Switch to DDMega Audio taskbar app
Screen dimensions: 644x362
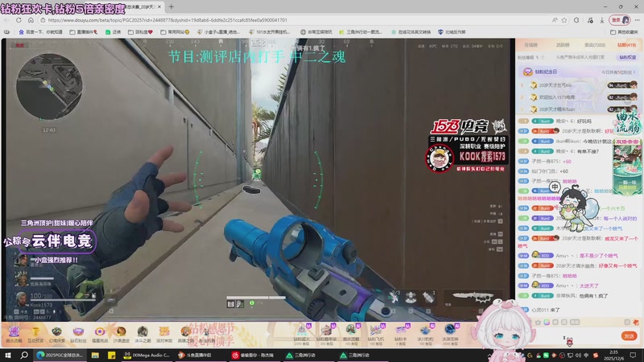coord(147,355)
